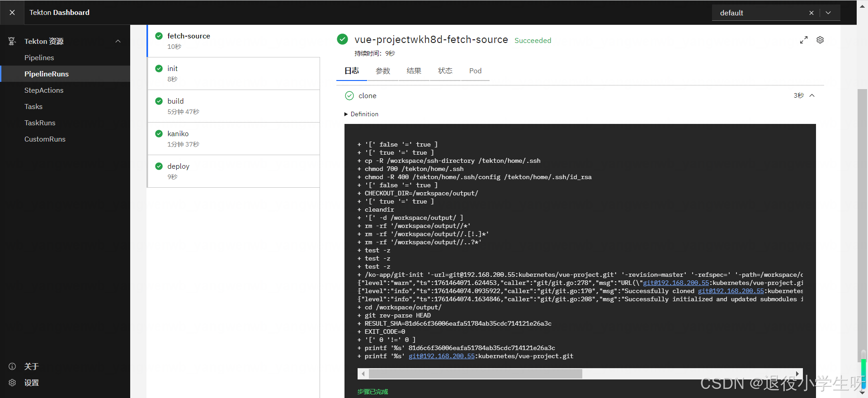Click the Tekton resources section icon
The height and width of the screenshot is (398, 868).
12,41
